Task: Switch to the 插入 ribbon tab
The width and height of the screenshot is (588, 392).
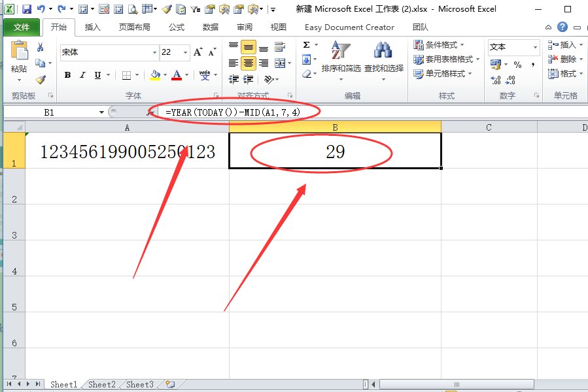Action: [x=93, y=27]
